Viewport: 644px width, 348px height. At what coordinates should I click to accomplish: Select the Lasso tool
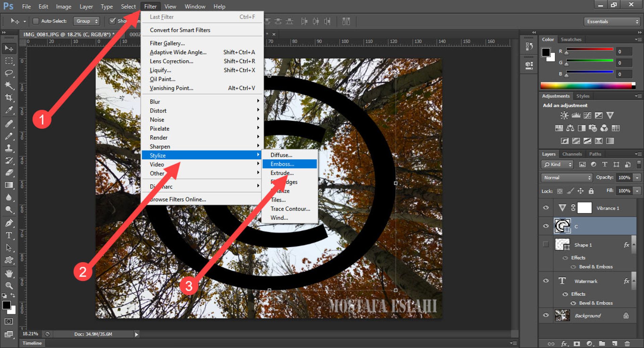(9, 73)
